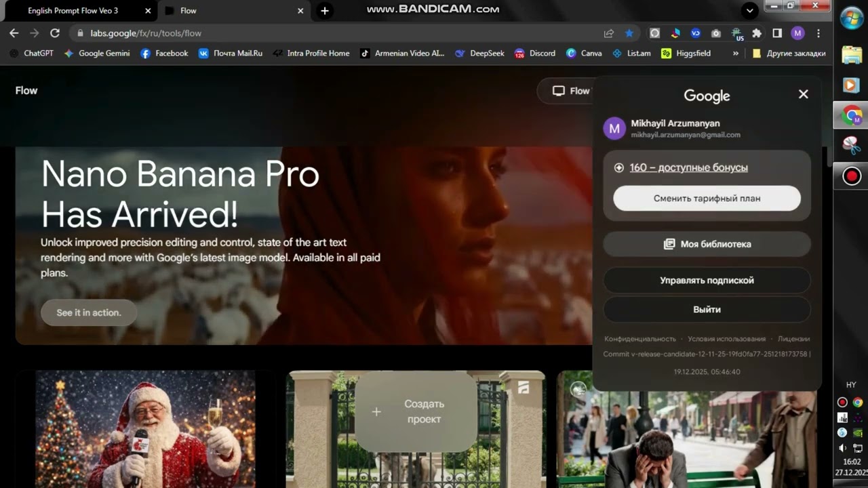Click the network tray icon
The width and height of the screenshot is (868, 488).
(x=859, y=448)
